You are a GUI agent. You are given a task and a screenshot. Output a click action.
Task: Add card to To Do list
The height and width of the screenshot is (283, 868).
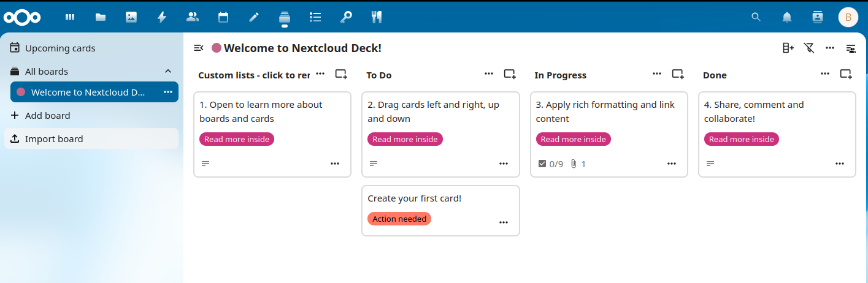point(510,74)
